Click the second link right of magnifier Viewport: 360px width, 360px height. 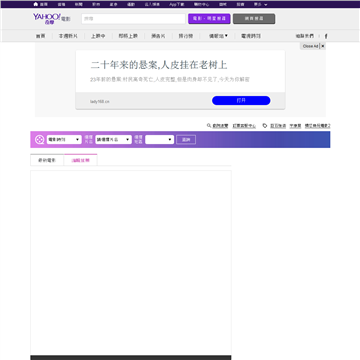point(244,126)
